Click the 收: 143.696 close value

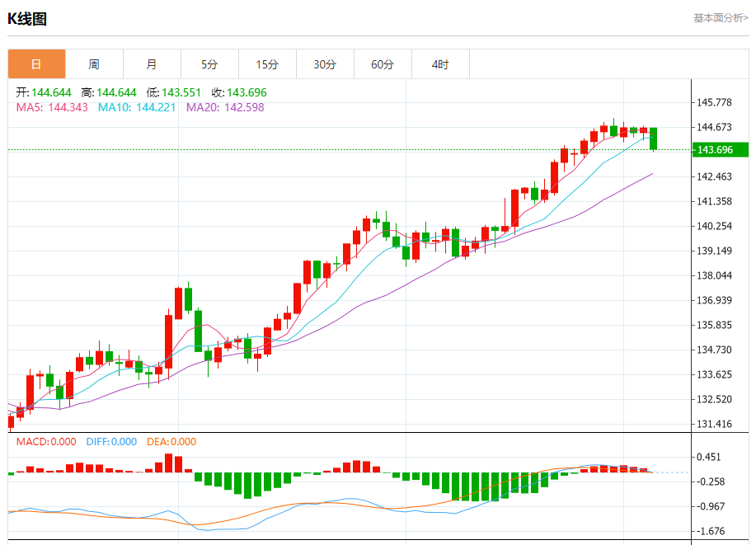(x=239, y=92)
